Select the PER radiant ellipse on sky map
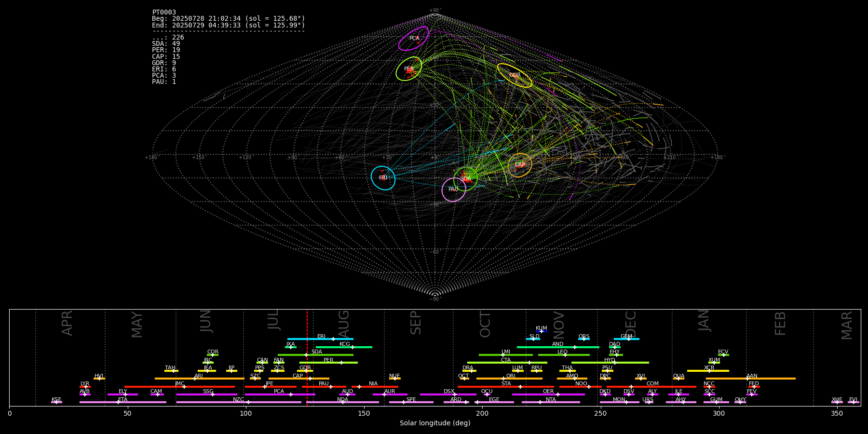 tap(408, 69)
